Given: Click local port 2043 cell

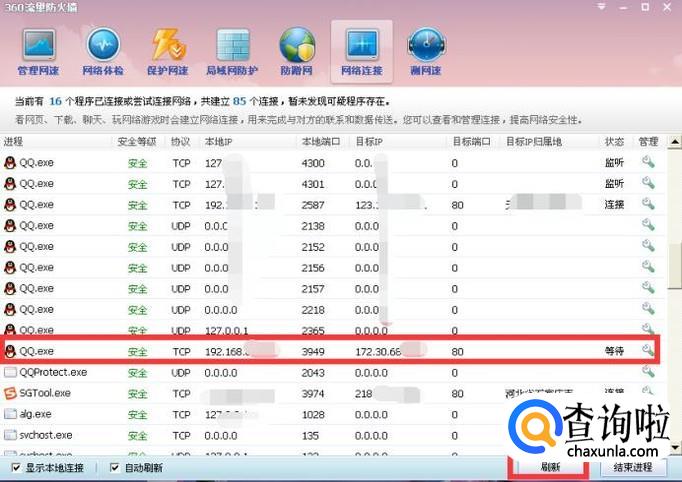Looking at the screenshot, I should click(313, 373).
